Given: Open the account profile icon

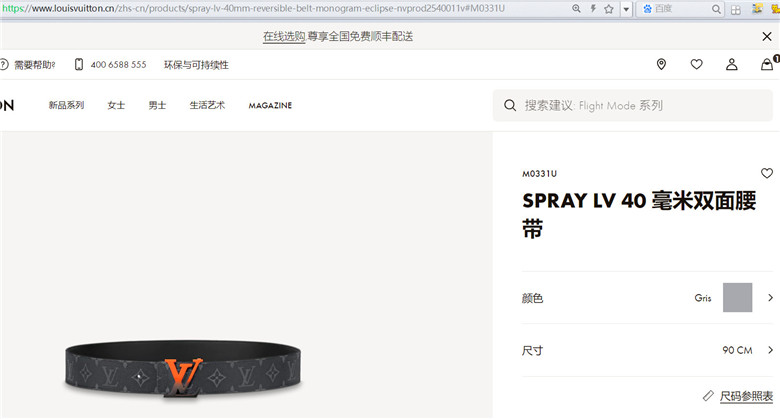Looking at the screenshot, I should click(731, 64).
